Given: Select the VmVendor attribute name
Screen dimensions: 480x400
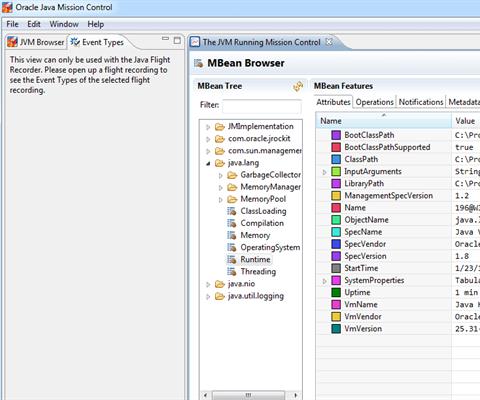Looking at the screenshot, I should [x=363, y=316].
